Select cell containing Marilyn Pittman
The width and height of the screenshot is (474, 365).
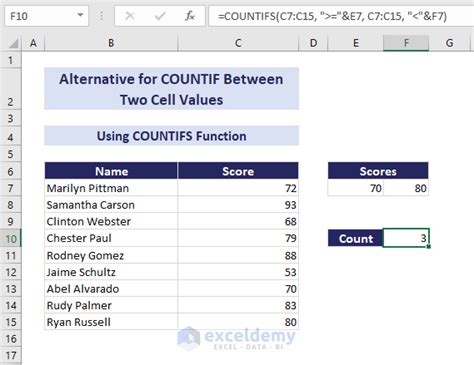click(111, 188)
